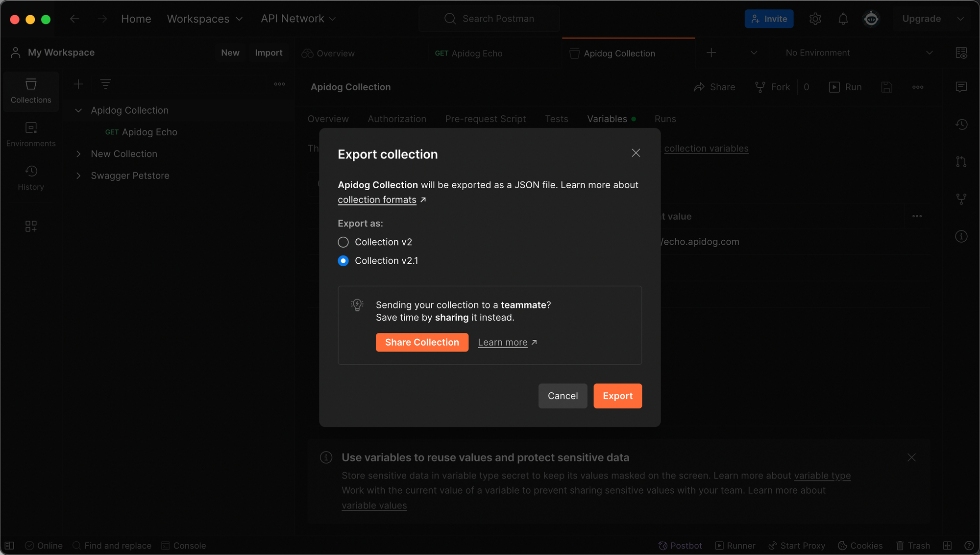Select the Collection v2 radio option
This screenshot has height=555, width=980.
tap(343, 242)
